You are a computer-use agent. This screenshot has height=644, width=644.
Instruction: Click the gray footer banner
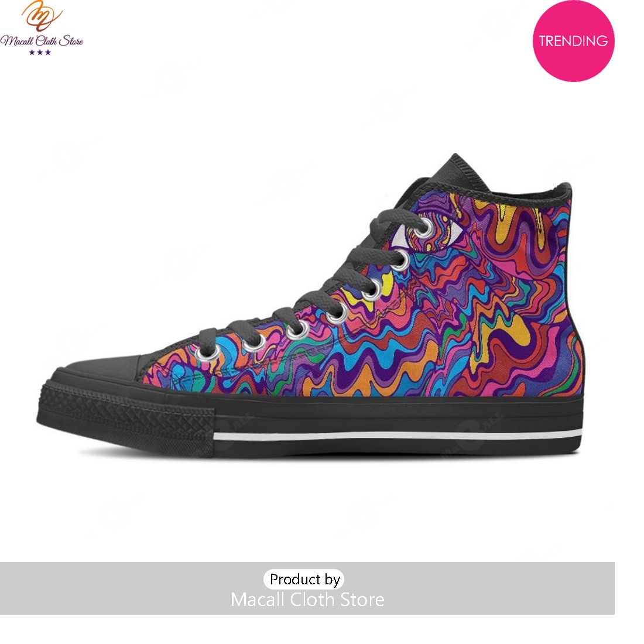[307, 588]
